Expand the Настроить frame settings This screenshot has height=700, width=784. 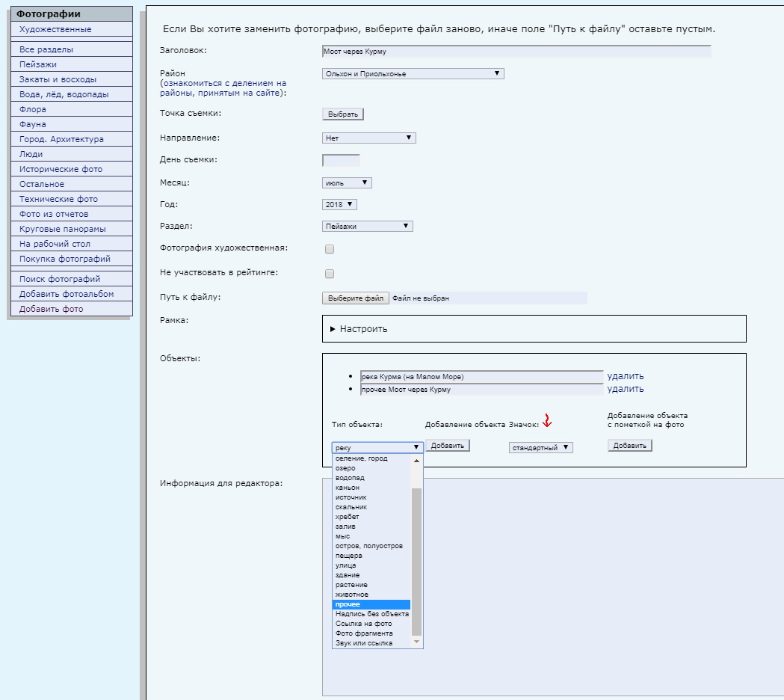point(359,329)
